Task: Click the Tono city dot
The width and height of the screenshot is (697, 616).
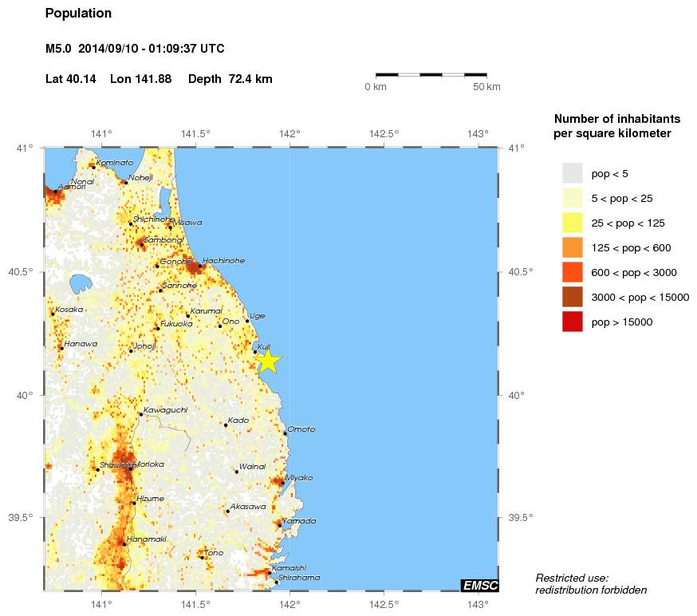Action: pyautogui.click(x=203, y=558)
